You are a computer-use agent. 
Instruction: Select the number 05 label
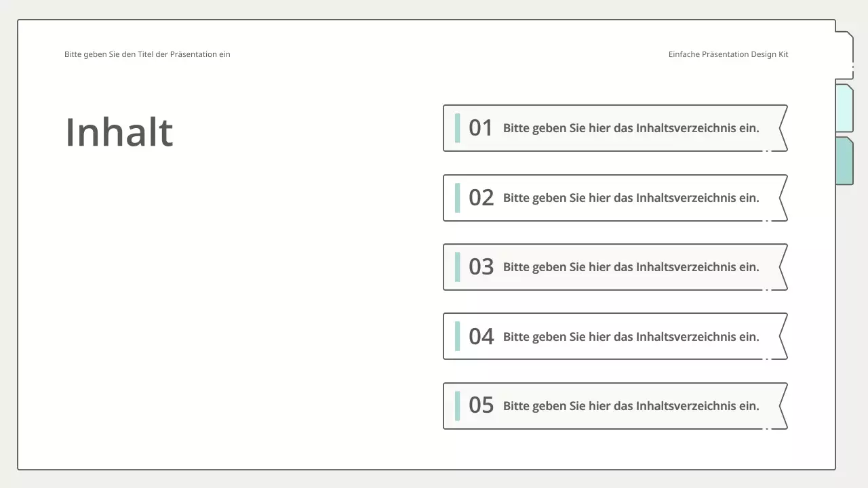481,406
